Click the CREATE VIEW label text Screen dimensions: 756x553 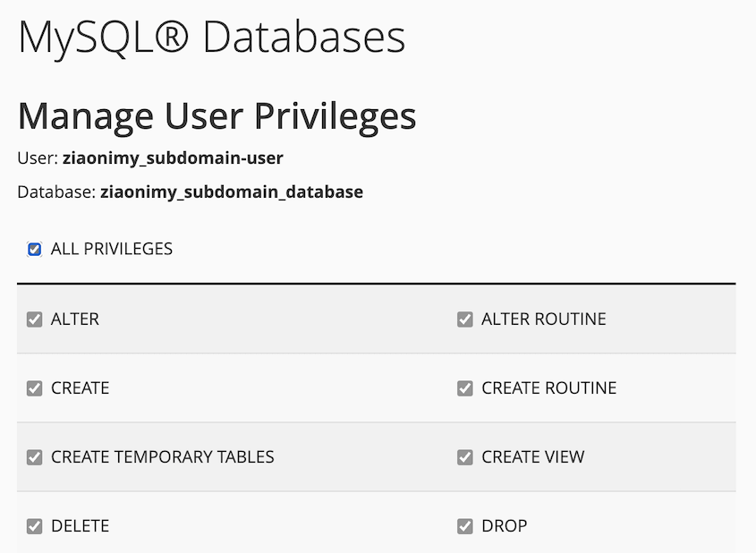(532, 457)
